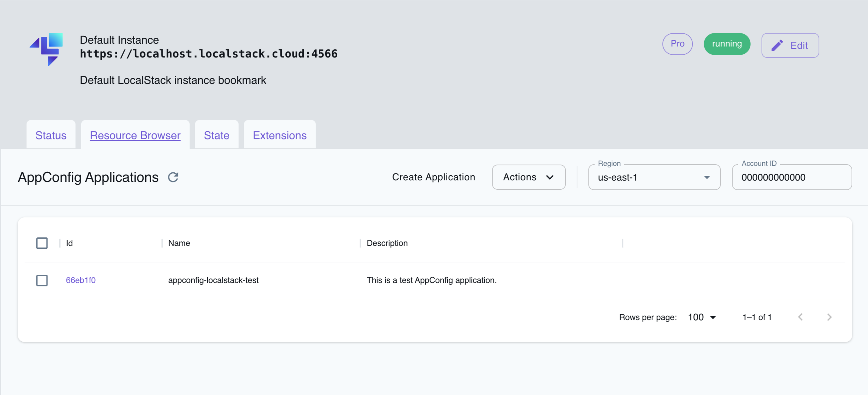Image resolution: width=868 pixels, height=395 pixels.
Task: Click the Status tab label
Action: (51, 135)
